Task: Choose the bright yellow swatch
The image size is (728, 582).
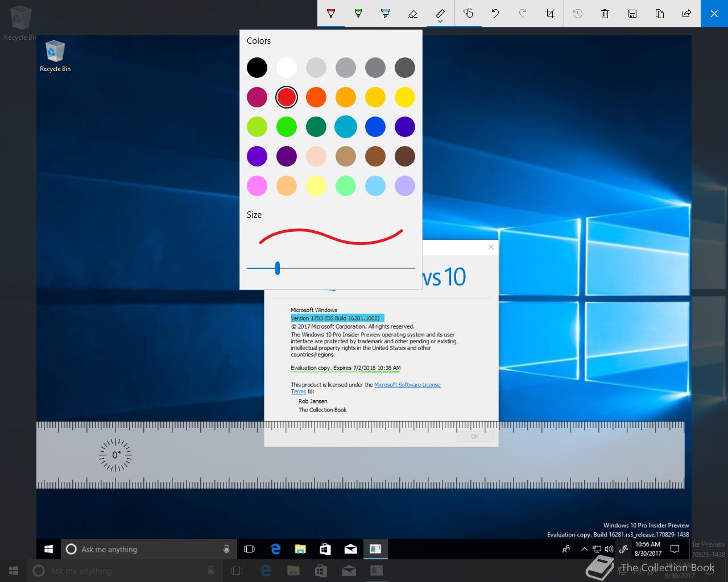Action: [405, 97]
